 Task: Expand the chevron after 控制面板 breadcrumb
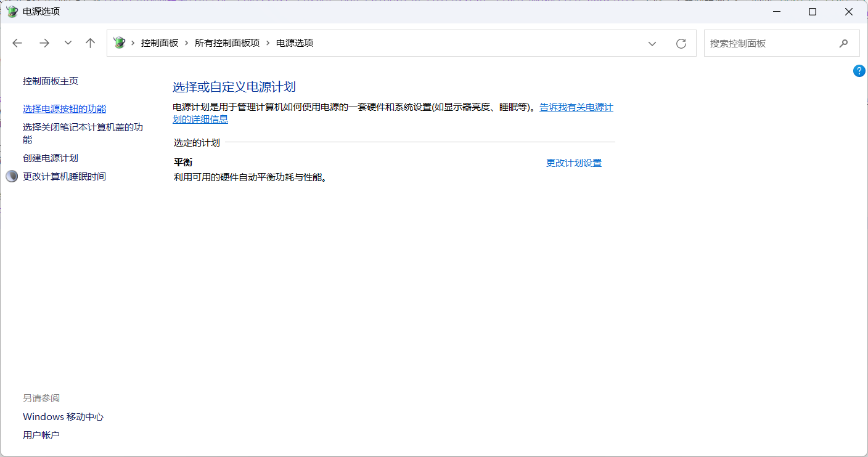[x=187, y=43]
